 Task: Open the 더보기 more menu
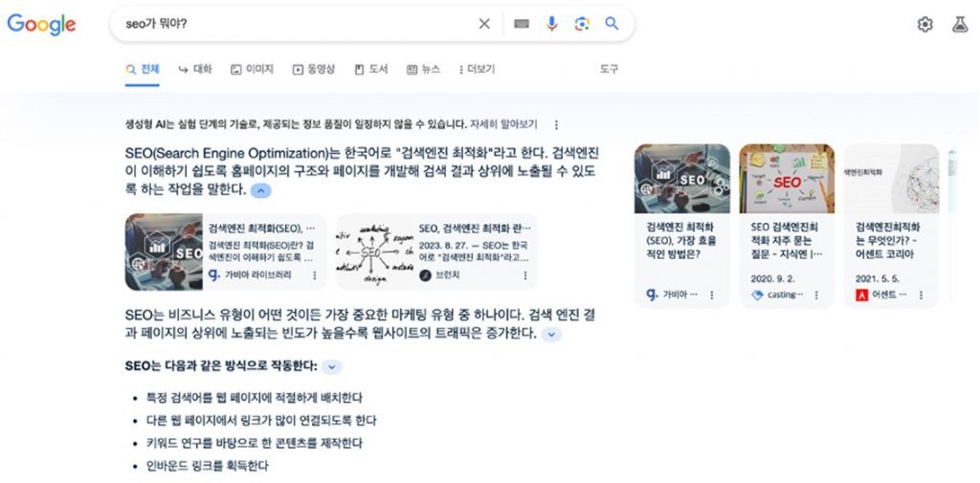(477, 70)
